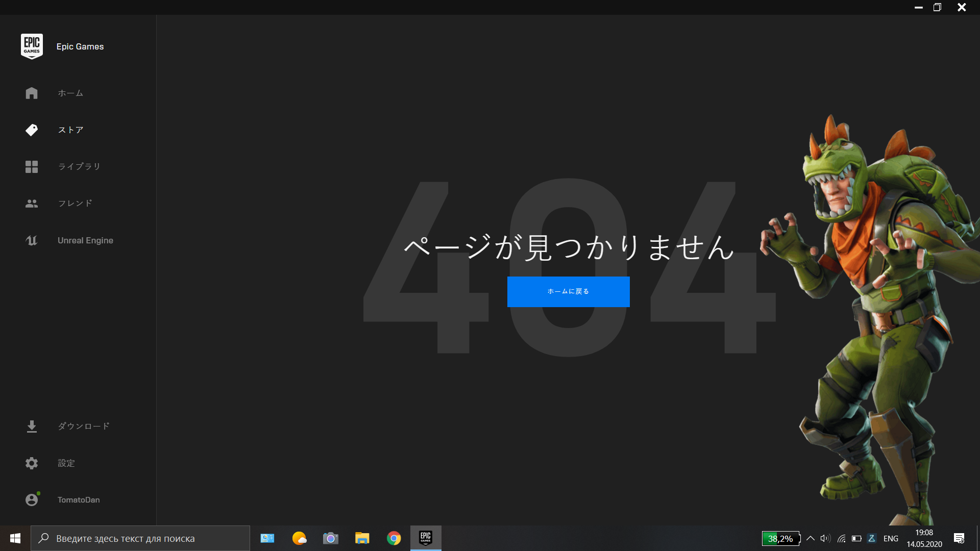Open the ダウンロード arrow icon

pyautogui.click(x=32, y=427)
